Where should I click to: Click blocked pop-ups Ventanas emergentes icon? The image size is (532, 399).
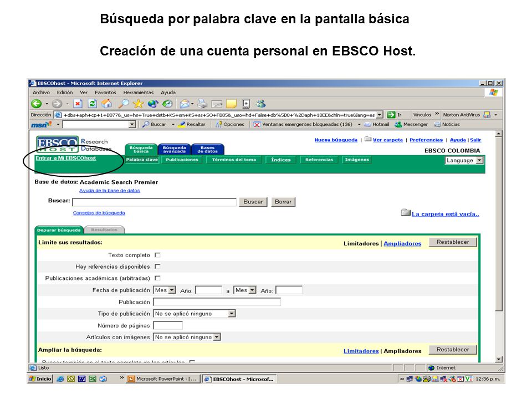pyautogui.click(x=257, y=125)
